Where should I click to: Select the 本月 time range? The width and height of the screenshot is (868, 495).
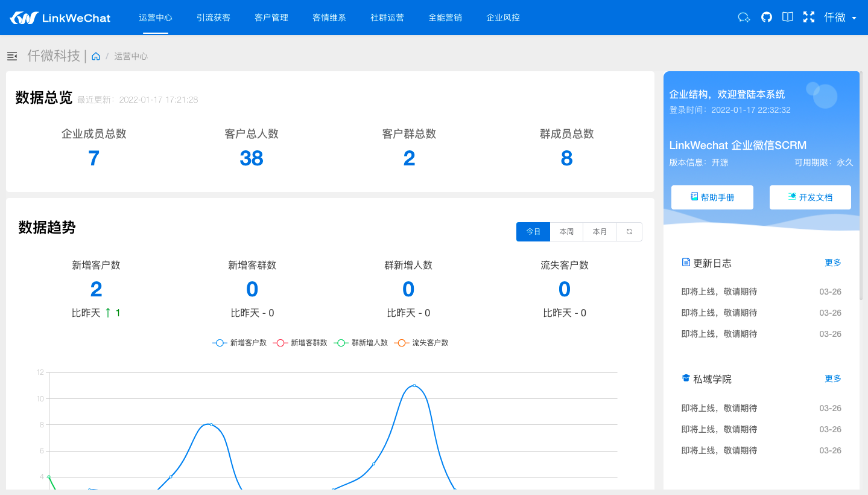coord(600,232)
